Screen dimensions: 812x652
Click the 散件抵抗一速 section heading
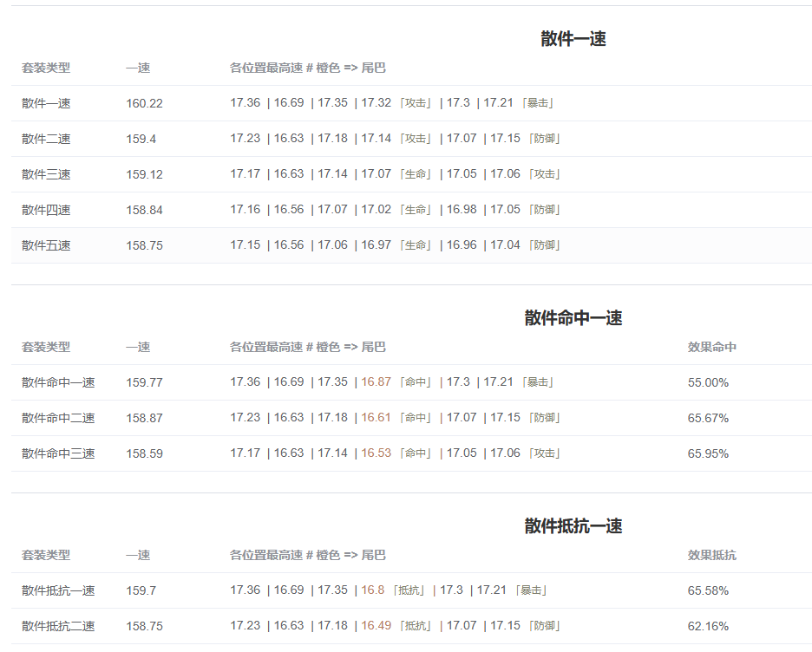point(573,525)
